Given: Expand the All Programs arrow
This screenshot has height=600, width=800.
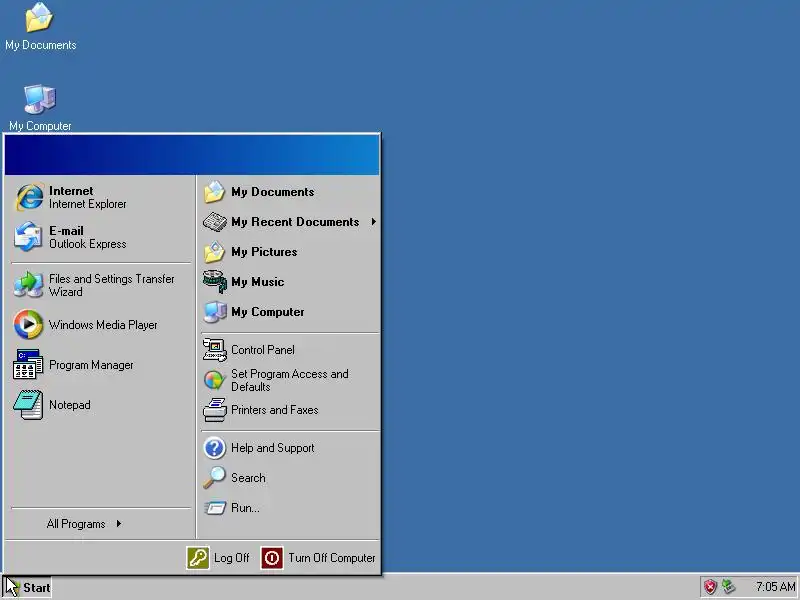Looking at the screenshot, I should (x=119, y=523).
